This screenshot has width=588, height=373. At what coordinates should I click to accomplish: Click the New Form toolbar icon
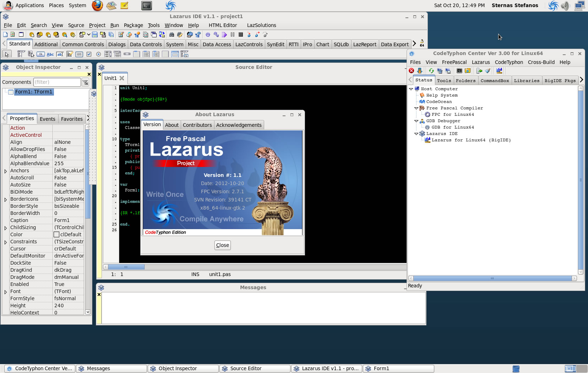[21, 34]
